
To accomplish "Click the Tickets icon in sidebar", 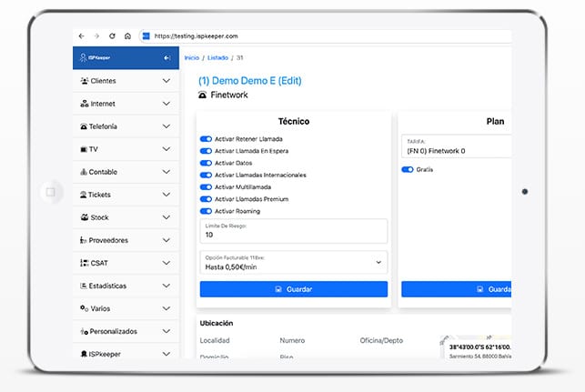I will coord(83,195).
